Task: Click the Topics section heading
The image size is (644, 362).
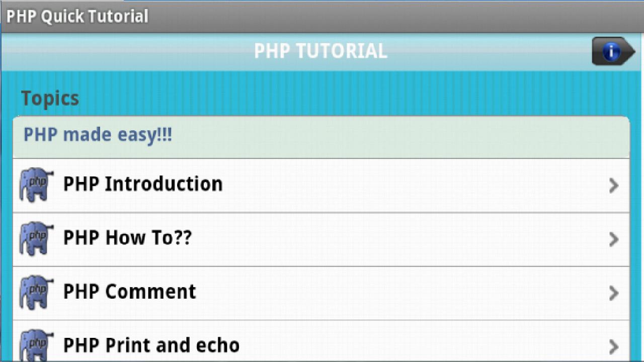Action: point(50,98)
